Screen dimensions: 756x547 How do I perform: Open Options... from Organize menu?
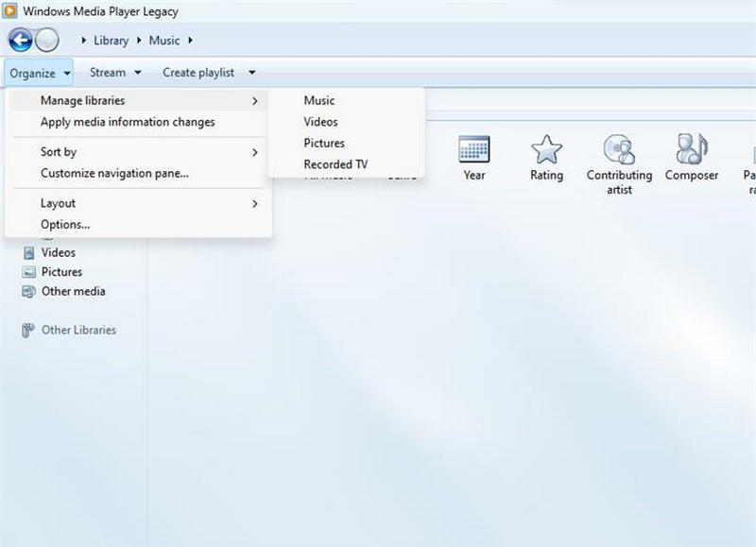point(138,225)
